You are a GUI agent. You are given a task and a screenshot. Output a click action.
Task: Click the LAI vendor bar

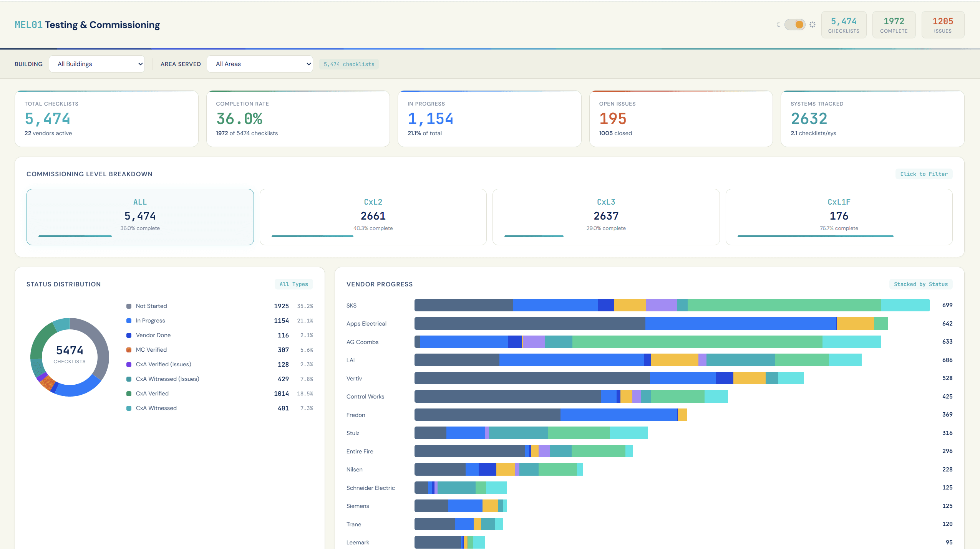tap(638, 360)
